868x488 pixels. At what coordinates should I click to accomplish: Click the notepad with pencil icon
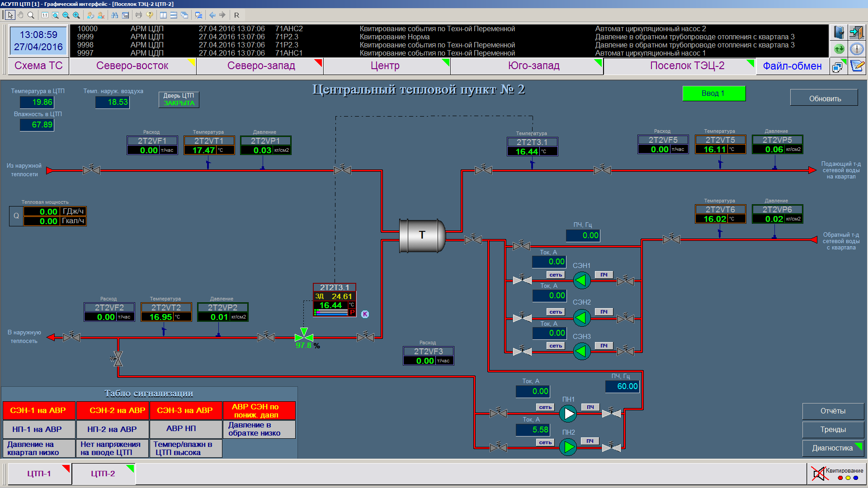(856, 66)
